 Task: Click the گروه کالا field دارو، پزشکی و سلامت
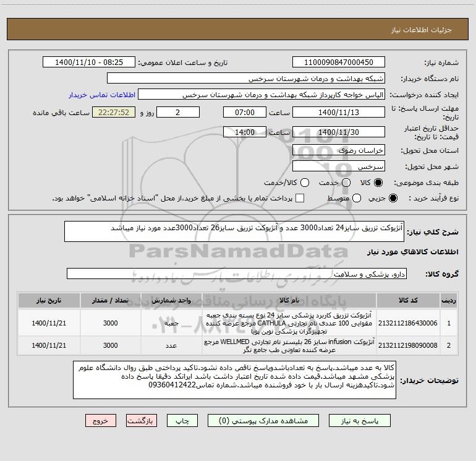tap(237, 274)
